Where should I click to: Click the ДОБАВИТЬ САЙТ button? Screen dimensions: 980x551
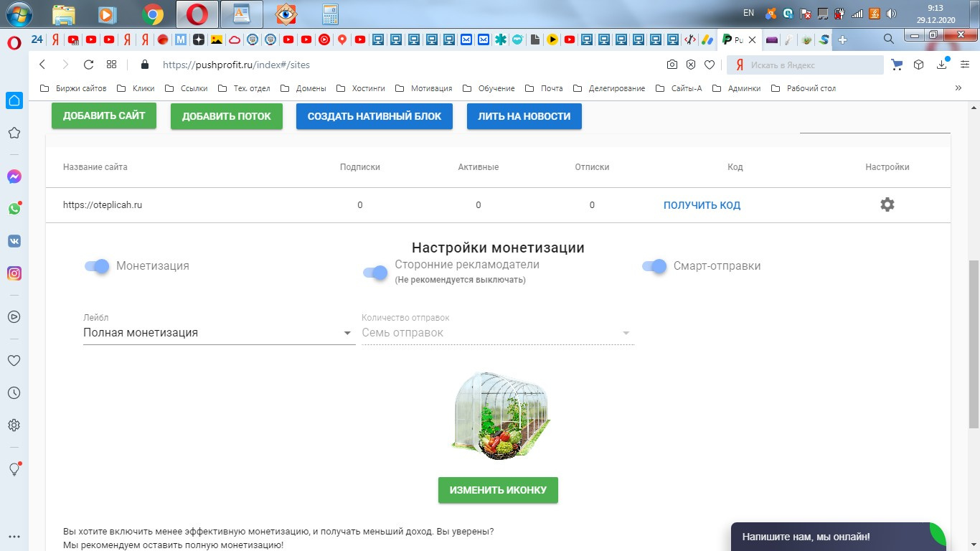[104, 116]
